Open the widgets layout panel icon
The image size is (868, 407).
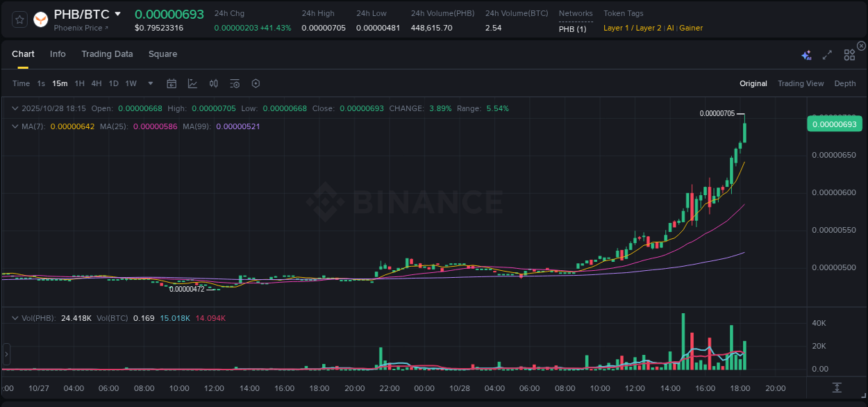tap(849, 54)
